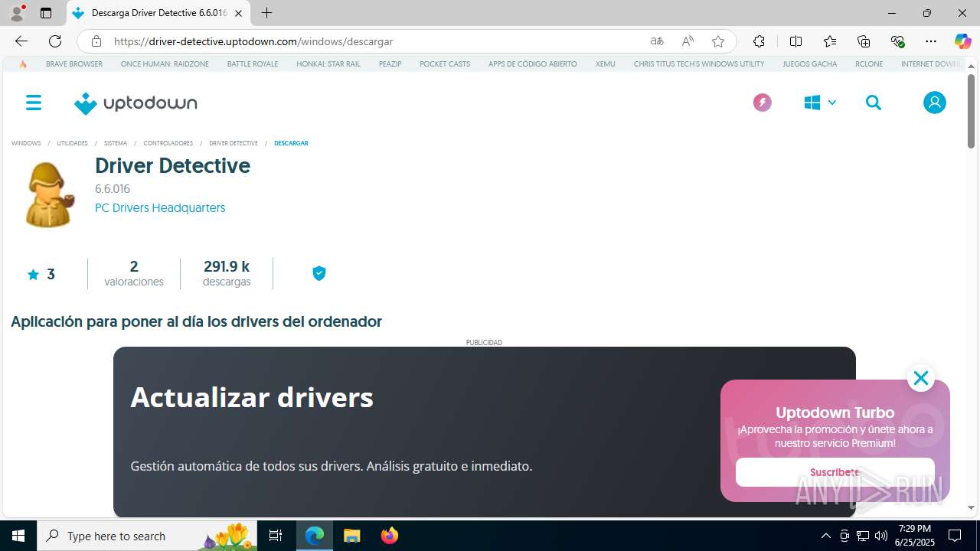980x551 pixels.
Task: Open APPS DE CÓDIGO ABIERTO bookmark
Action: click(533, 64)
